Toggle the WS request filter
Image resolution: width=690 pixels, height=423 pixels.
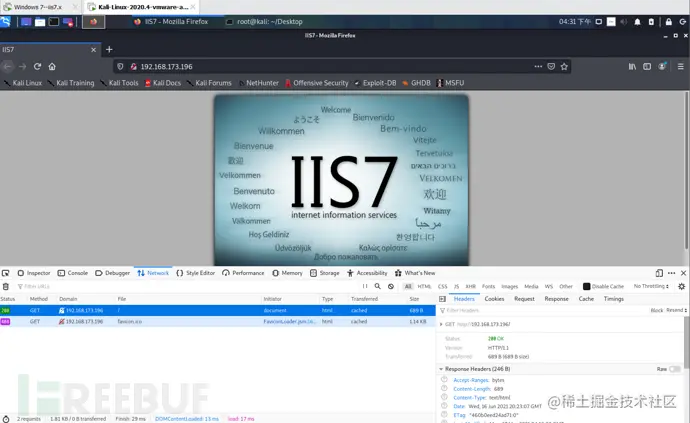click(x=548, y=286)
